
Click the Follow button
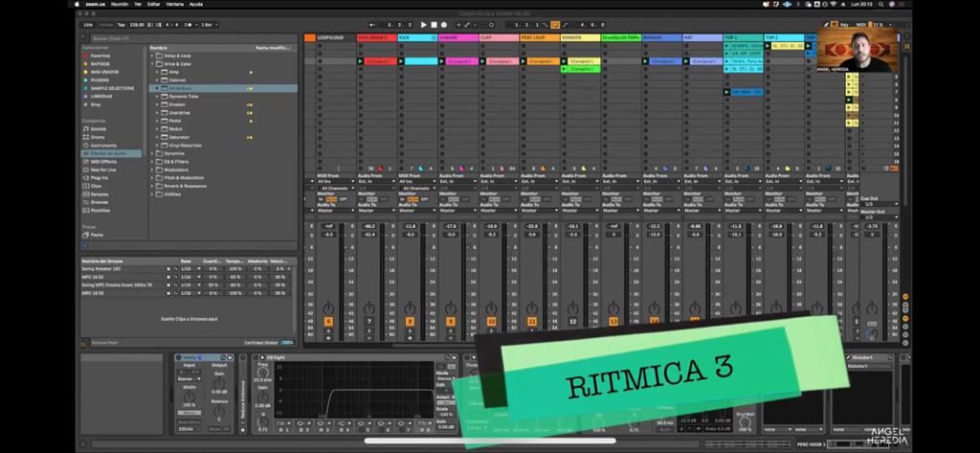click(x=105, y=25)
